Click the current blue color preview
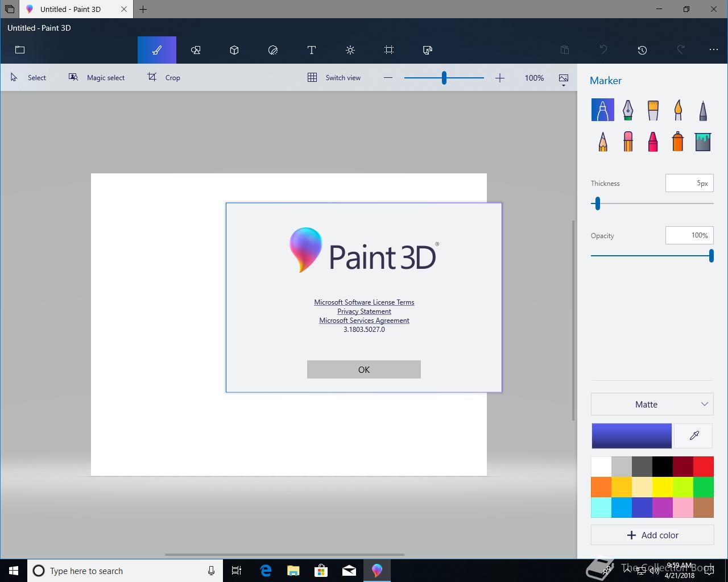 (x=631, y=436)
